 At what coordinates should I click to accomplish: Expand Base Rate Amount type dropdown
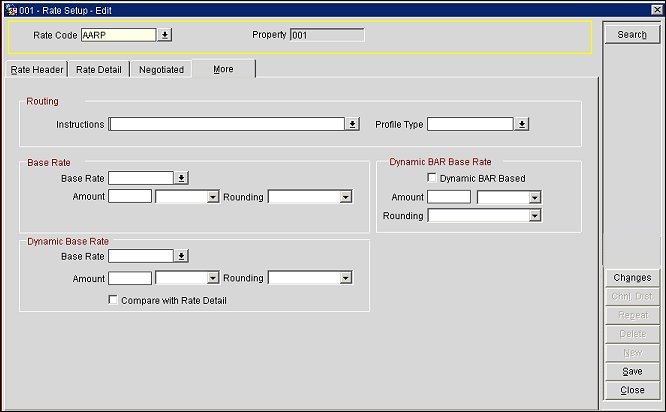point(212,197)
